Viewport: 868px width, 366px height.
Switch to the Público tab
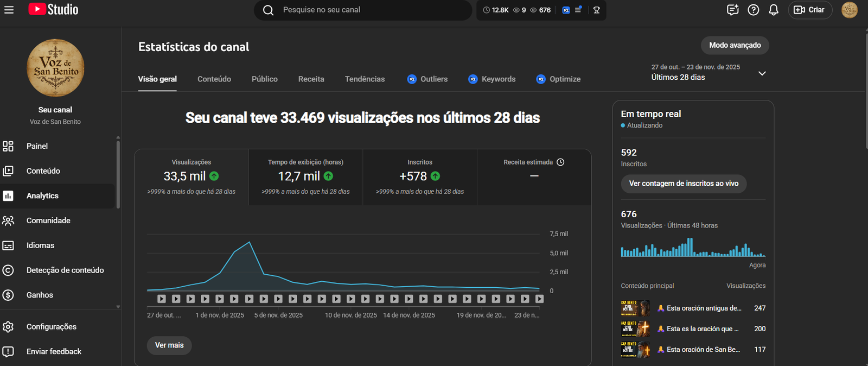[x=264, y=79]
